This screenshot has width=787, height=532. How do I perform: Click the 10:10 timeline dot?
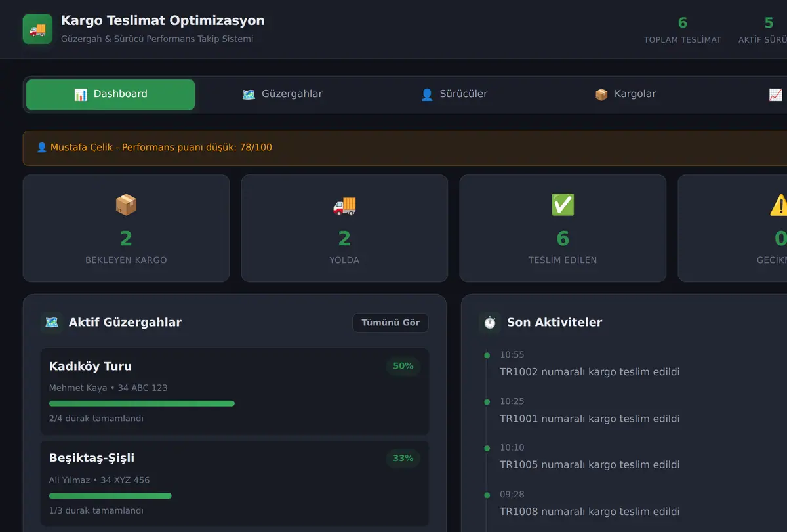[x=487, y=448]
